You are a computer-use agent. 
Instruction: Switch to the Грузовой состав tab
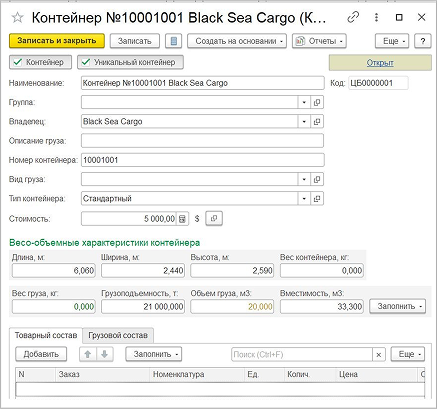pyautogui.click(x=118, y=335)
